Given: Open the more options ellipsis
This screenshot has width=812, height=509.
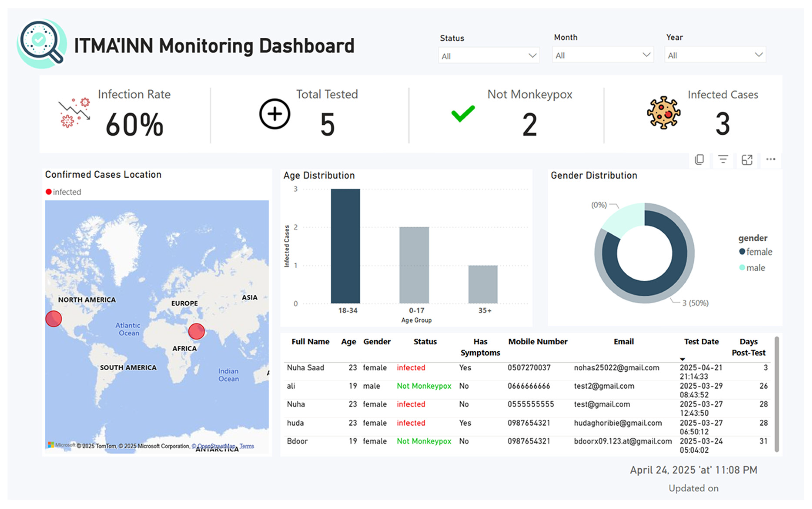Looking at the screenshot, I should (x=771, y=160).
